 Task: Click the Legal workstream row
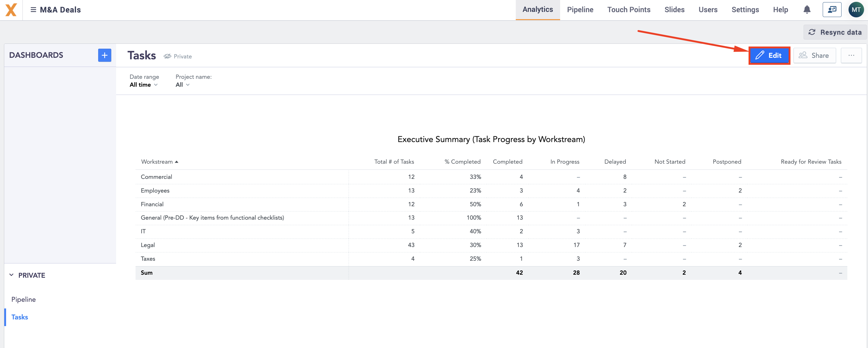pyautogui.click(x=491, y=245)
